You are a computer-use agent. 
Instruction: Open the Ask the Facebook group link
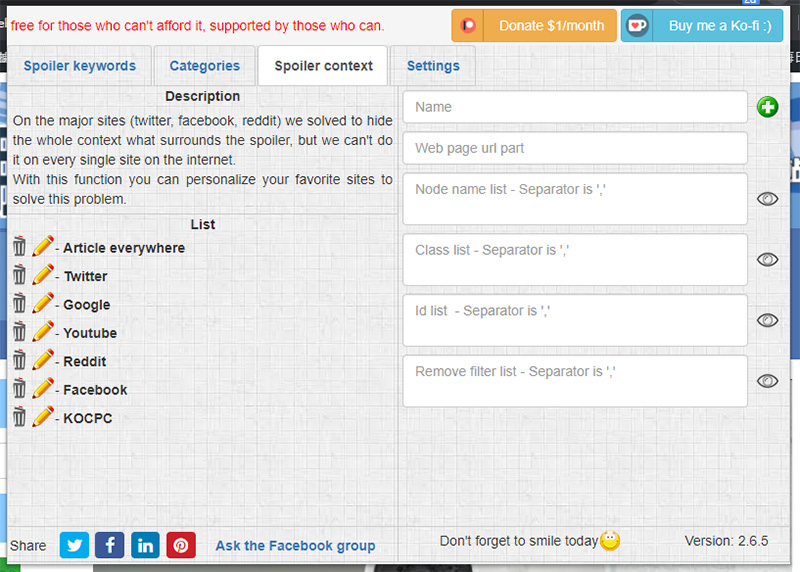pos(295,546)
